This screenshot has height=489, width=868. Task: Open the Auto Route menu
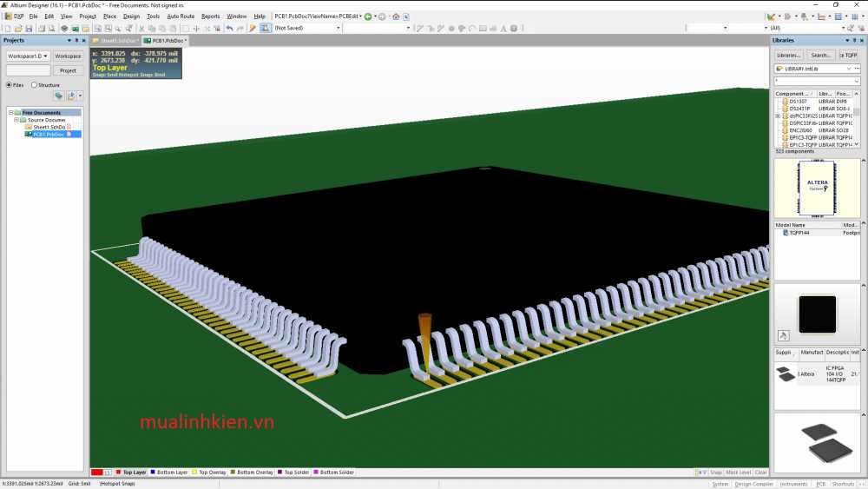pyautogui.click(x=181, y=17)
